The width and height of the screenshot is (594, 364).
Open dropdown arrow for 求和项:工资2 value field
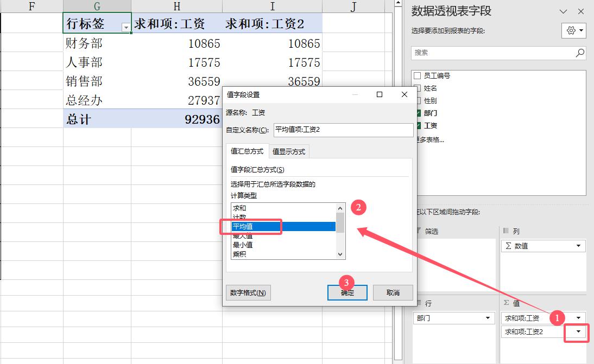click(x=578, y=332)
